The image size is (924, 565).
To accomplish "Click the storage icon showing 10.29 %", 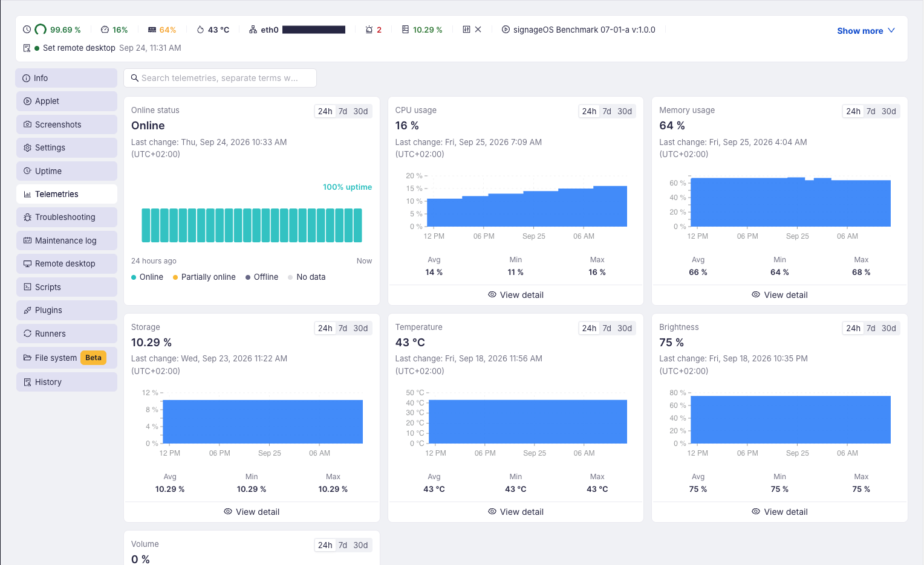I will point(405,30).
